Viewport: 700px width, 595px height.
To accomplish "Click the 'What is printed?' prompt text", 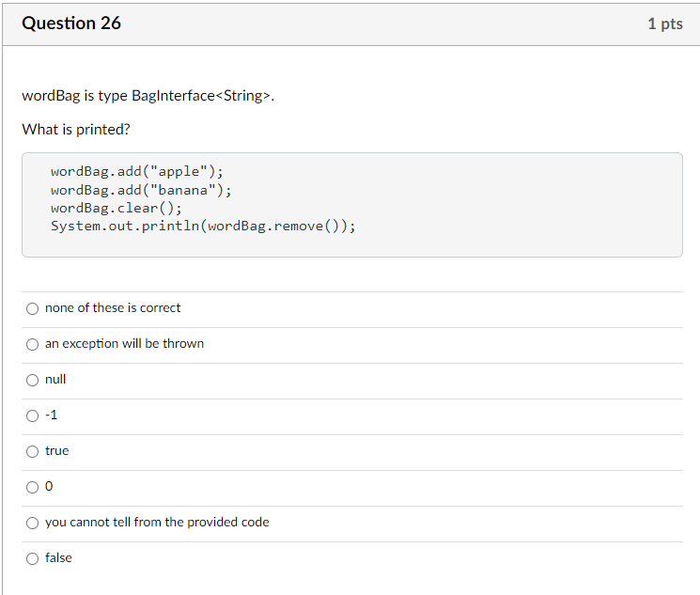I will (76, 130).
